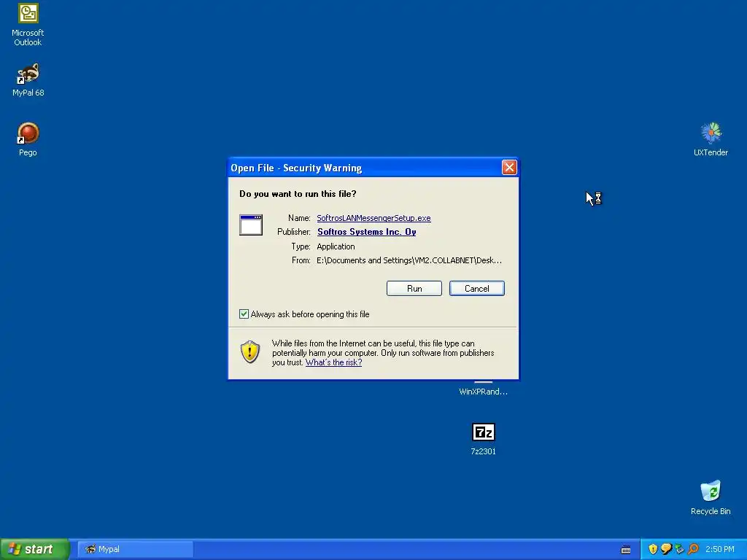View the Softros Systems Inc. Oy publisher link
The height and width of the screenshot is (560, 747).
367,232
